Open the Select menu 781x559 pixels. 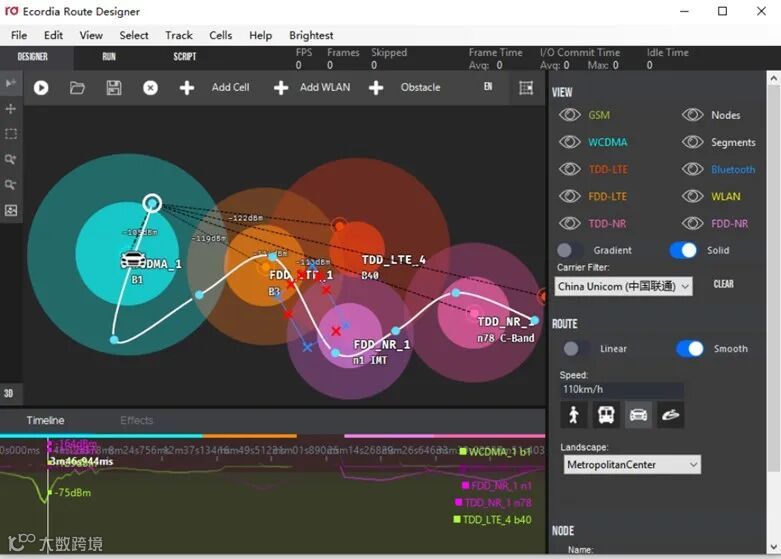(x=134, y=35)
